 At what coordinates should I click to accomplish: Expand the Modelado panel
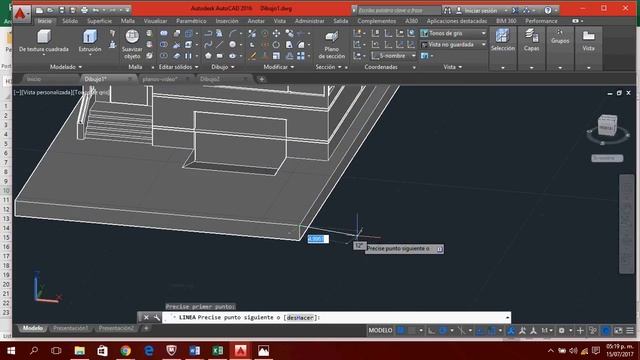[66, 67]
